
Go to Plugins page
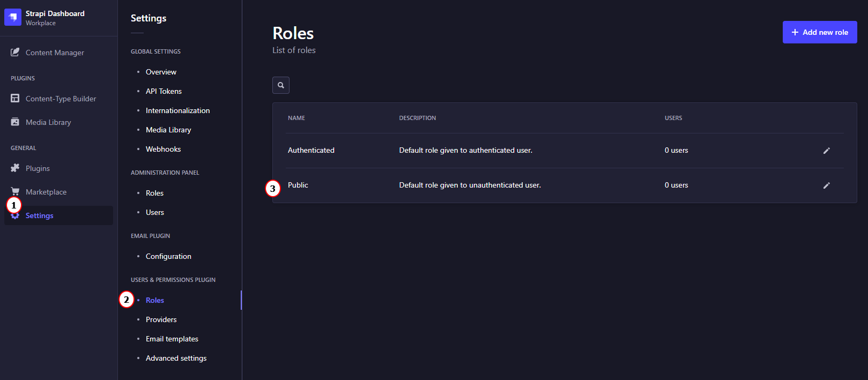(38, 168)
